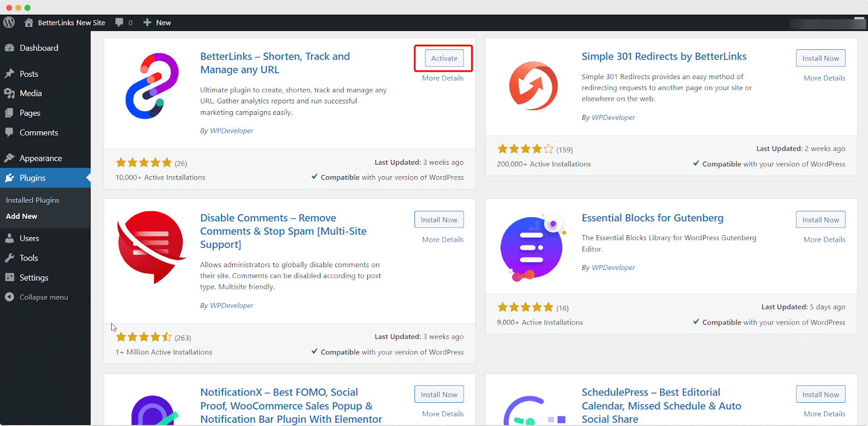Activate the BetterLinks plugin
The image size is (868, 426).
[444, 58]
